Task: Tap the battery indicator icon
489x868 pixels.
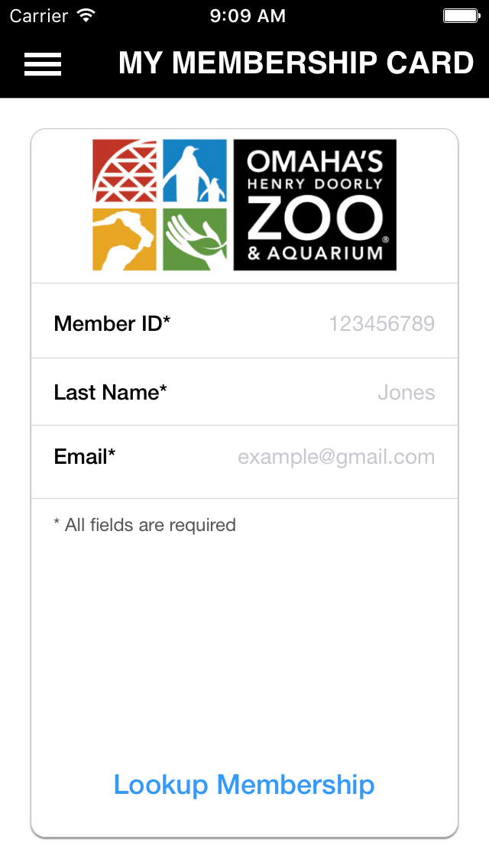Action: click(460, 15)
